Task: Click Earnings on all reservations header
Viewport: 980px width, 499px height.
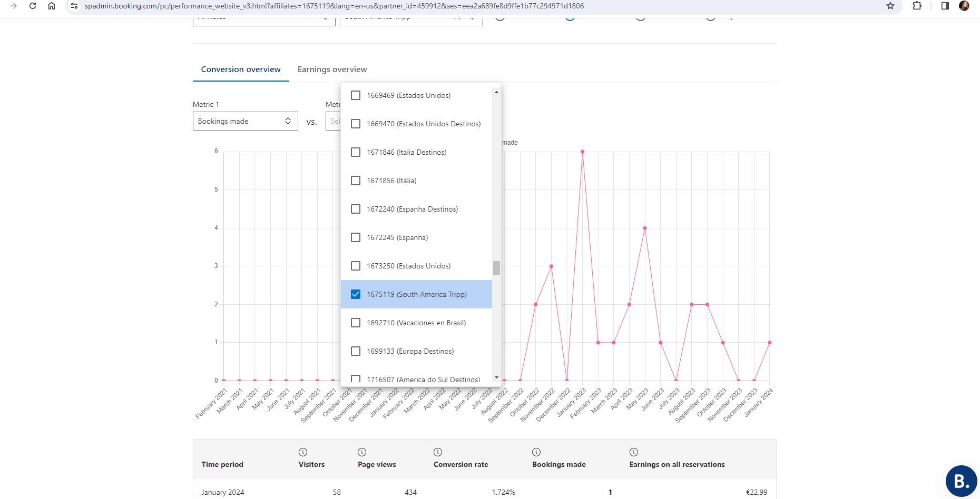Action: (677, 464)
